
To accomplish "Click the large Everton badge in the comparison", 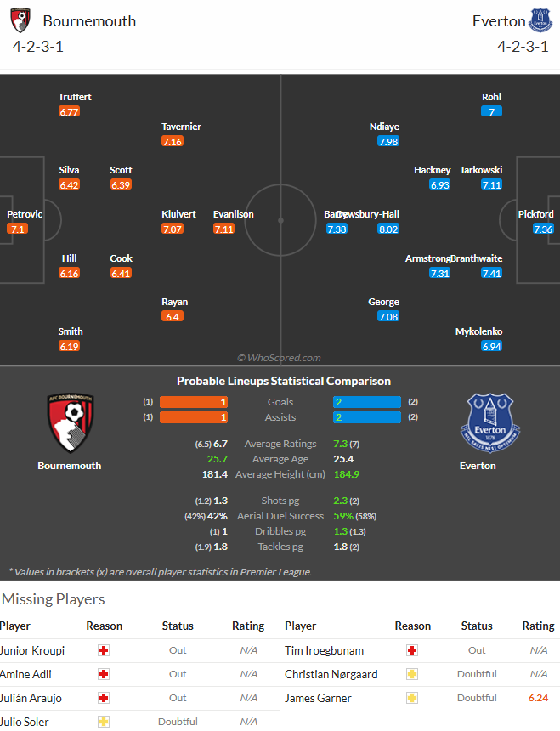I will 490,423.
